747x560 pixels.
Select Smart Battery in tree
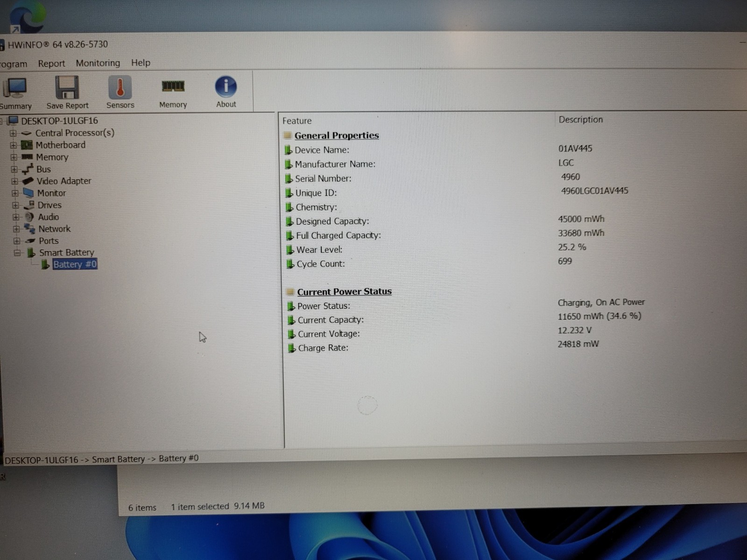pos(67,253)
